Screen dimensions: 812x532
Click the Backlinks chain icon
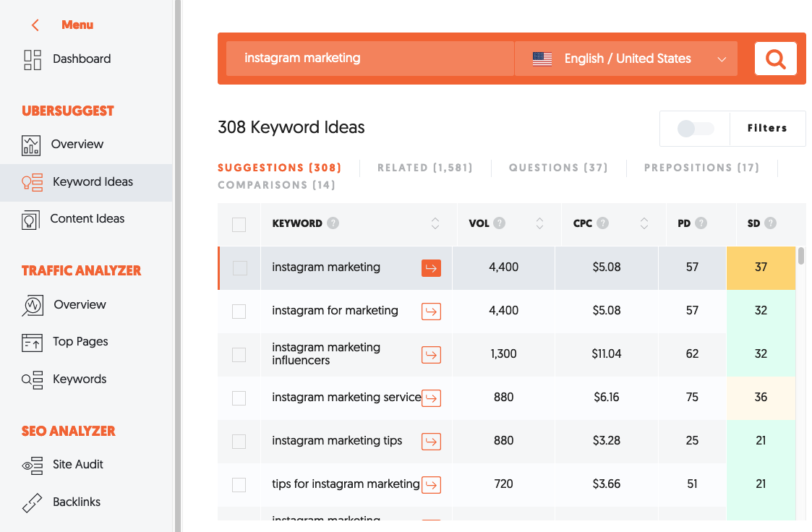pos(33,502)
